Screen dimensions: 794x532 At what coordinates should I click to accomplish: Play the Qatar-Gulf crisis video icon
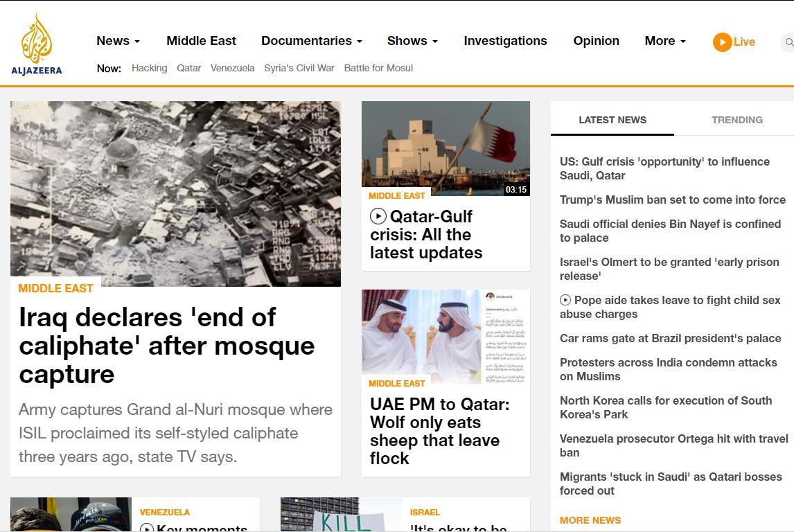tap(378, 216)
